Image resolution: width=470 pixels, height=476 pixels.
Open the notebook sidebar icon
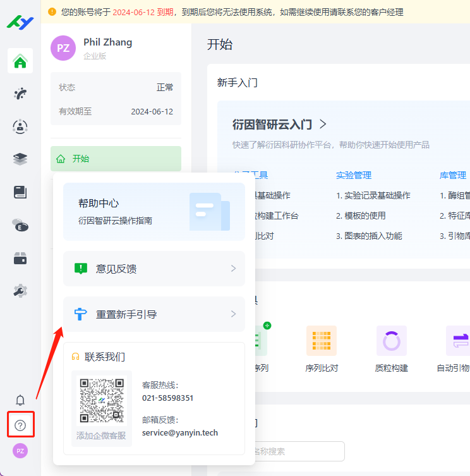(x=20, y=192)
